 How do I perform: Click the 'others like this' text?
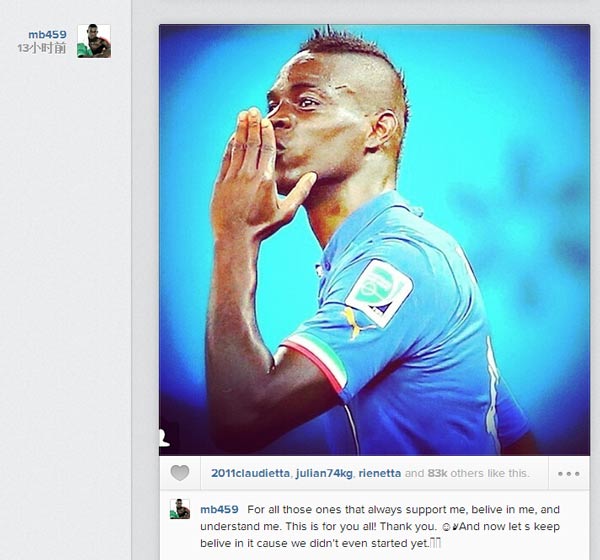pyautogui.click(x=490, y=473)
